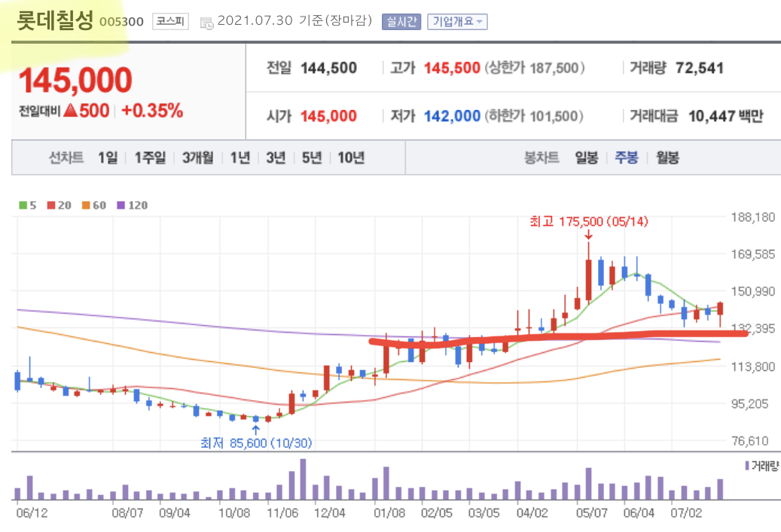Select the 1주일 line chart tab
781x532 pixels.
(151, 158)
